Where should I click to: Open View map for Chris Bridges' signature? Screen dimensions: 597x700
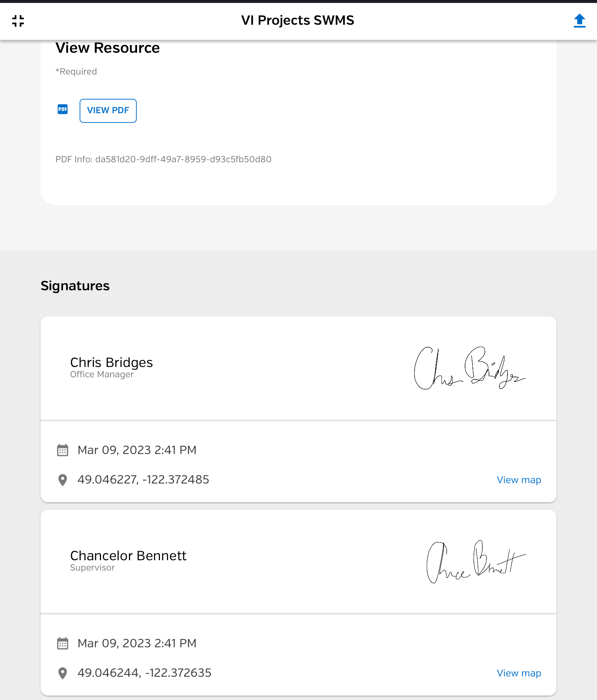[519, 480]
